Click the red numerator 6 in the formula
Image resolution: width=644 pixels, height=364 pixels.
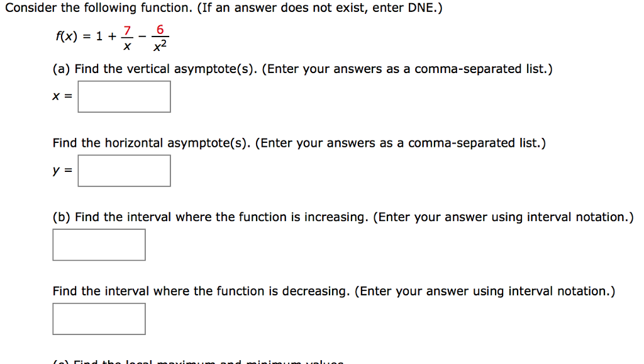[x=161, y=30]
